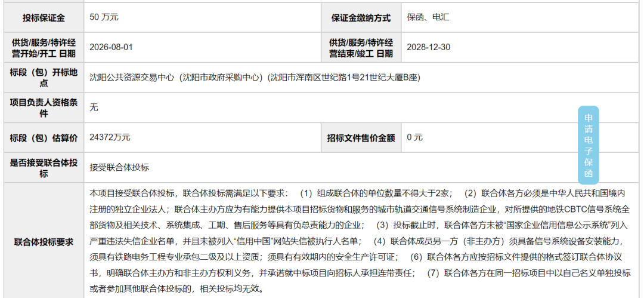This screenshot has height=298, width=644.
Task: Select the 是否接受联合体投标 label
Action: [x=44, y=168]
